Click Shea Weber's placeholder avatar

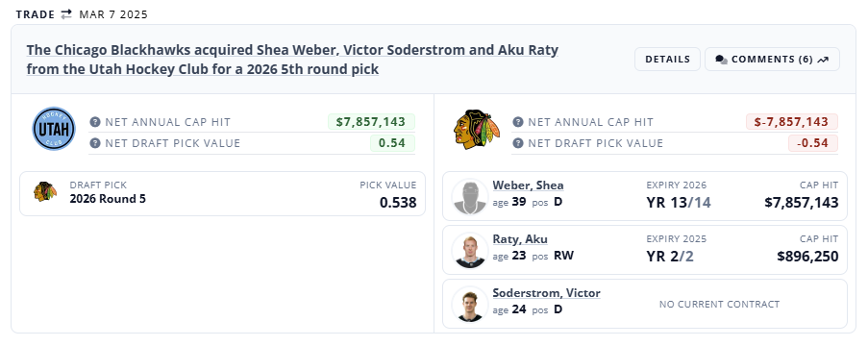(x=470, y=196)
